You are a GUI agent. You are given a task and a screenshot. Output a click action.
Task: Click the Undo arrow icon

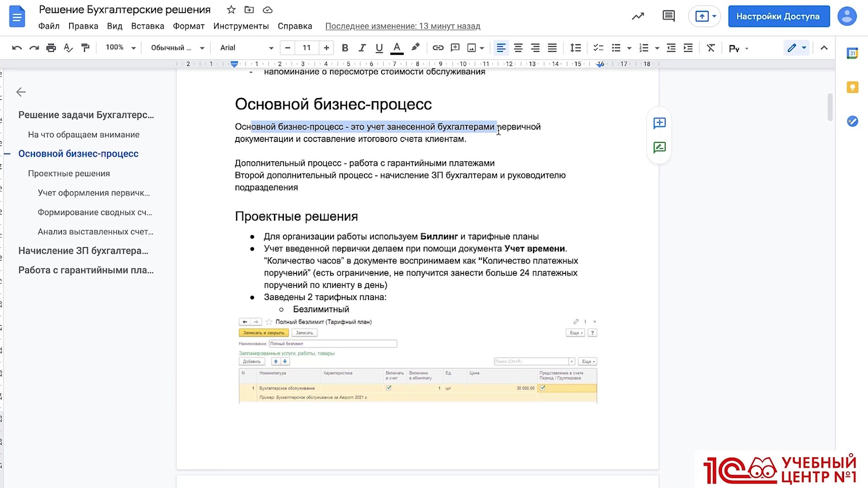tap(17, 48)
